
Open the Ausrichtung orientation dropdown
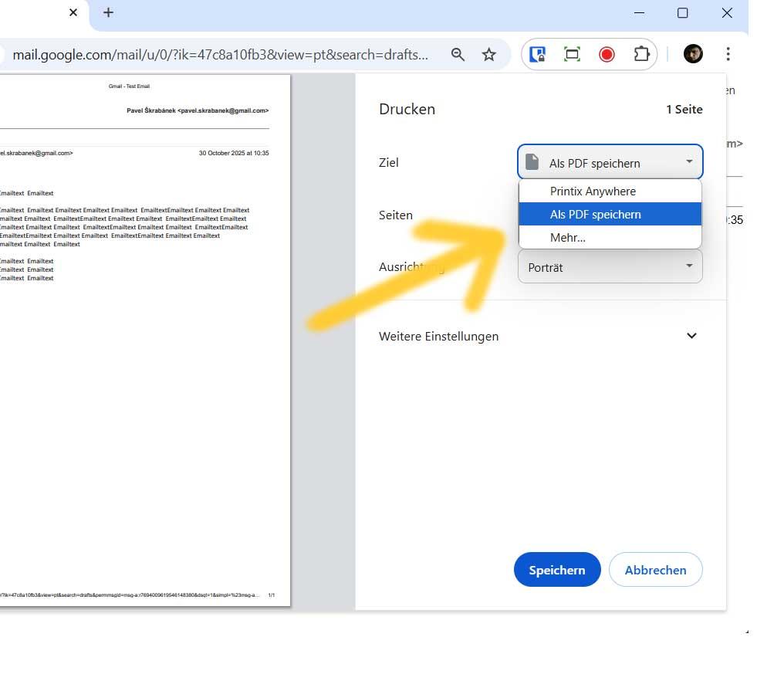click(610, 266)
